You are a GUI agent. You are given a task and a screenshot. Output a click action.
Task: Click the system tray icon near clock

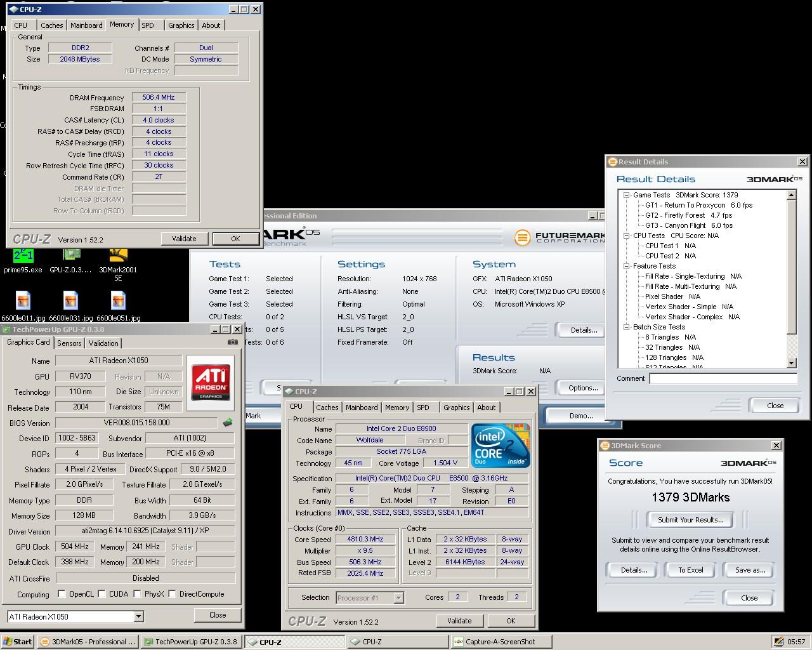tap(778, 642)
